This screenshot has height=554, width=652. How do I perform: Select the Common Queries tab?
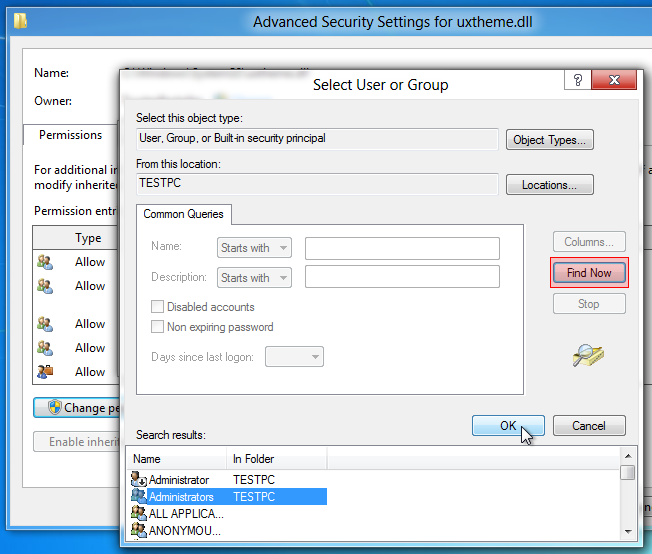point(183,214)
